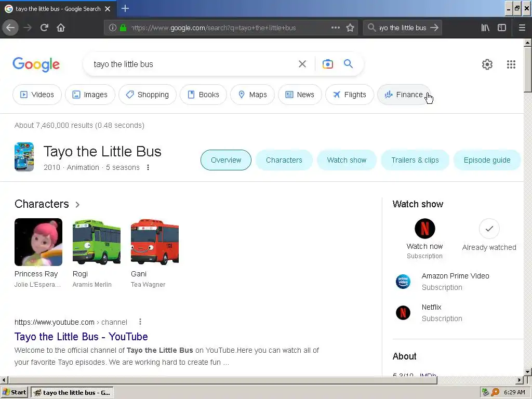Close the tayo the little bus tab
This screenshot has height=399, width=532.
(108, 9)
